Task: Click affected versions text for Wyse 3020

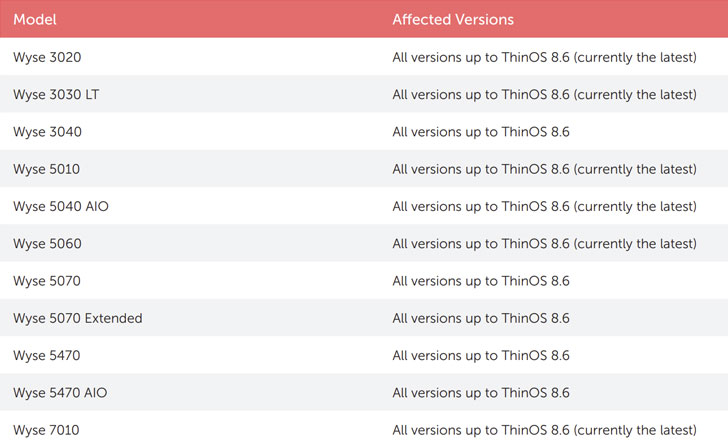Action: click(x=544, y=57)
